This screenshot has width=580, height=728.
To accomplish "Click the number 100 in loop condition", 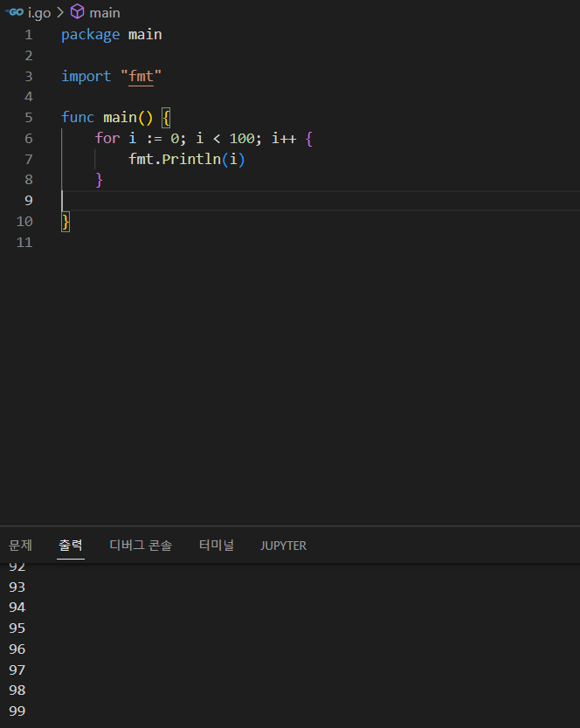I will point(242,139).
